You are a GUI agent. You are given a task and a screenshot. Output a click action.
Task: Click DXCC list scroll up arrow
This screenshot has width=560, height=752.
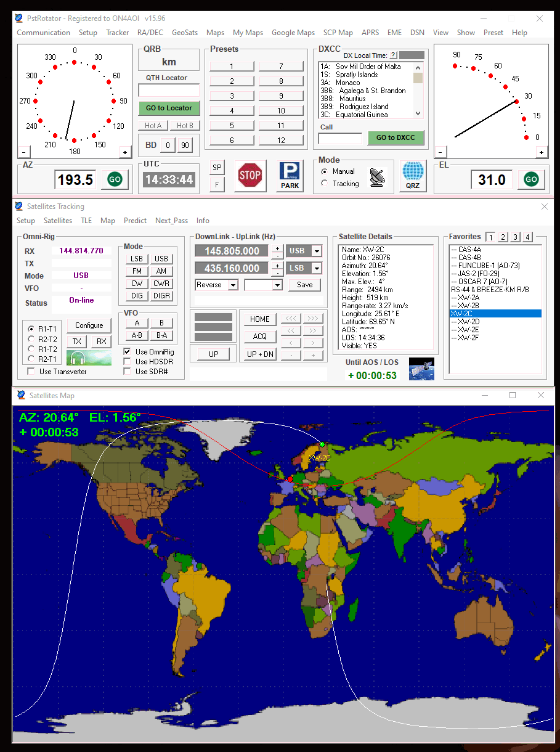point(418,67)
